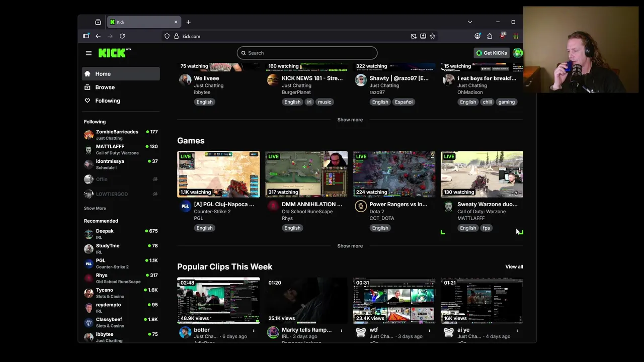Expand Following list with Show More

95,208
